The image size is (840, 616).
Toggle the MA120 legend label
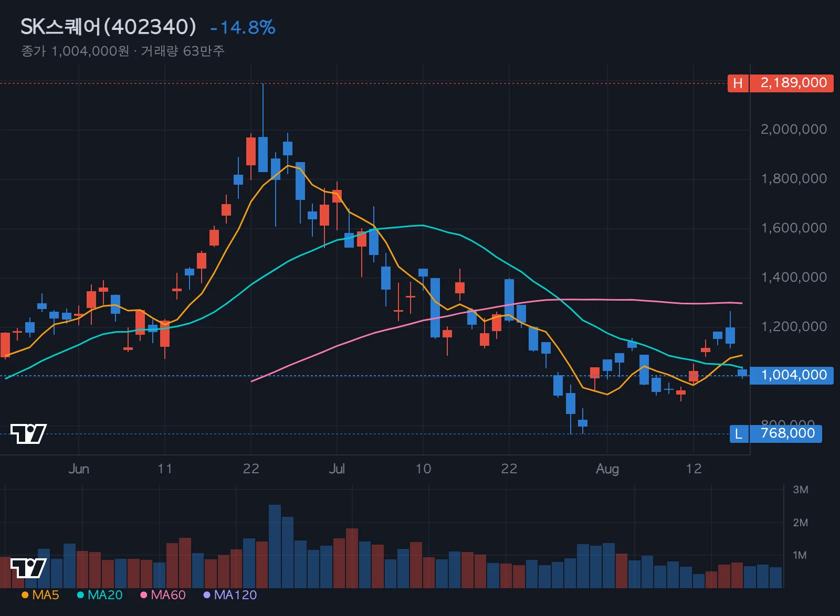236,595
